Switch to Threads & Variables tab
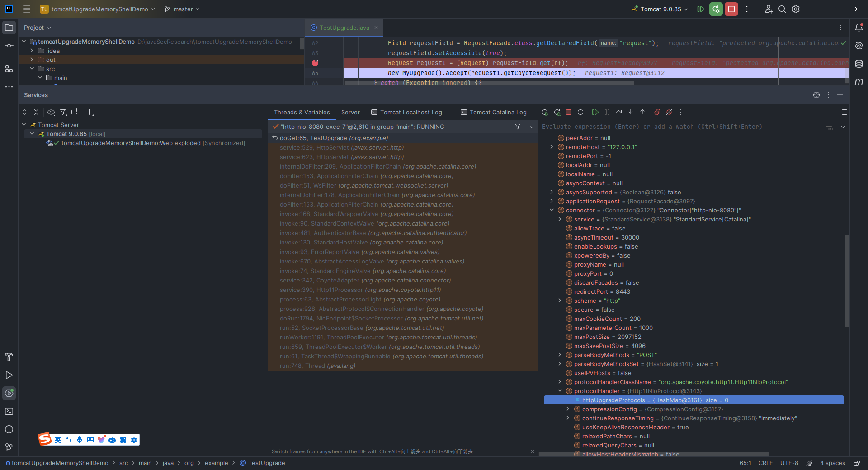868x470 pixels. (x=302, y=112)
